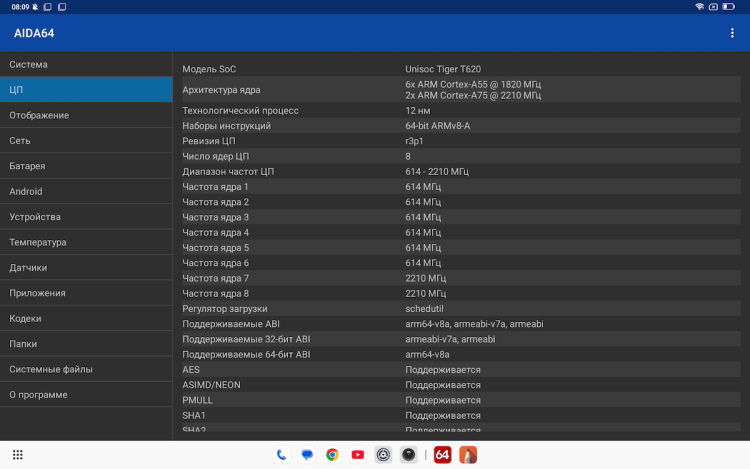Open the three-dot overflow menu in AIDA64
Screen dimensions: 750x469
point(732,33)
